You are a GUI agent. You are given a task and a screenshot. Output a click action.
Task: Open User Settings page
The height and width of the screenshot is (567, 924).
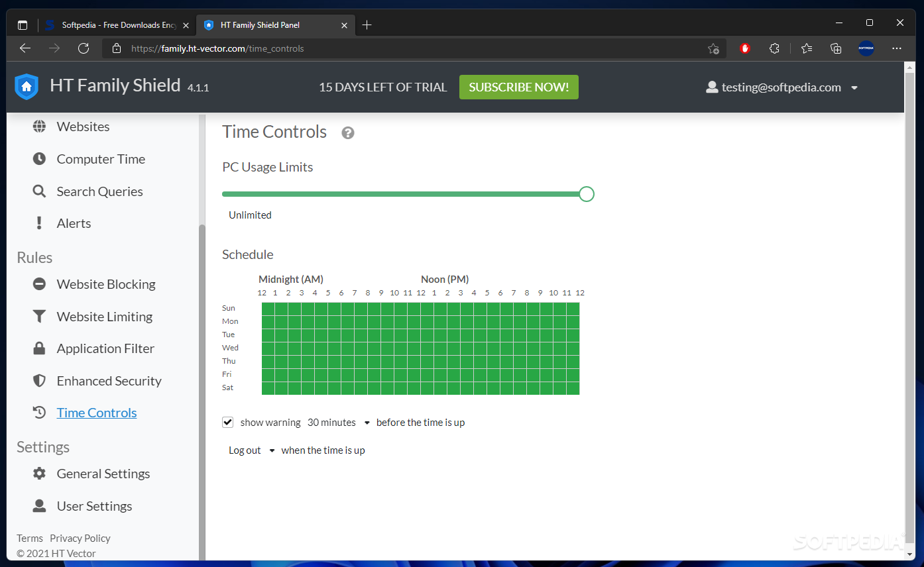point(94,506)
